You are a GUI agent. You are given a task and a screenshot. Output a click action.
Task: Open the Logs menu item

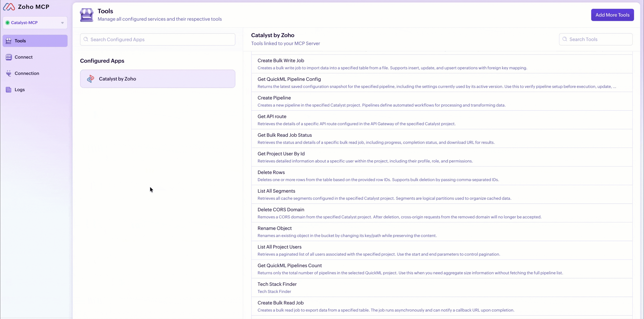(35, 89)
